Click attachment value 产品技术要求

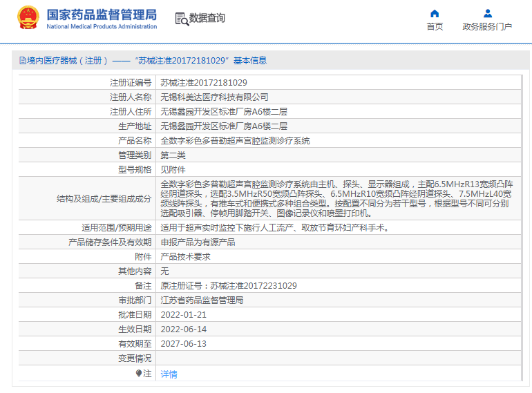point(185,257)
